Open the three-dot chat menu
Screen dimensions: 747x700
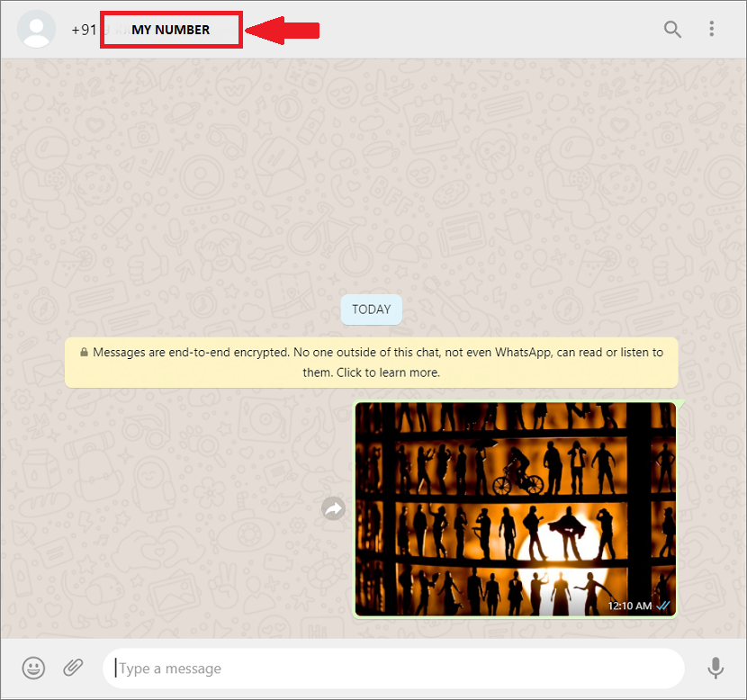[712, 29]
